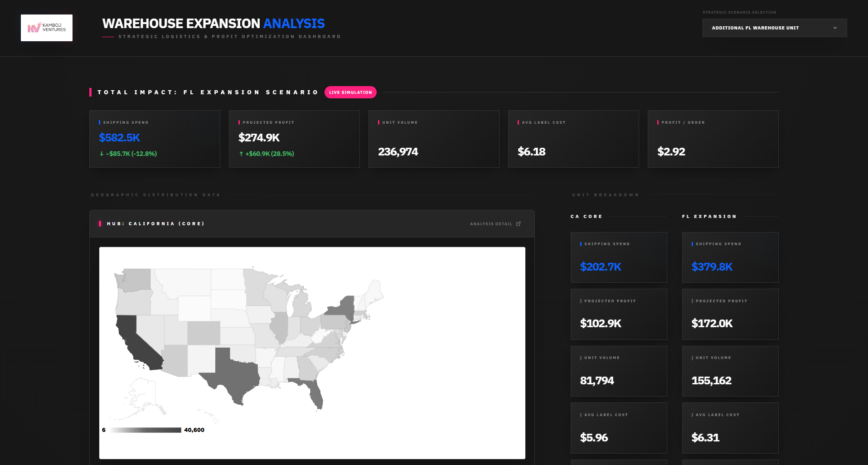Open the Analysis Detail external link icon
The height and width of the screenshot is (465, 868).
[x=519, y=224]
